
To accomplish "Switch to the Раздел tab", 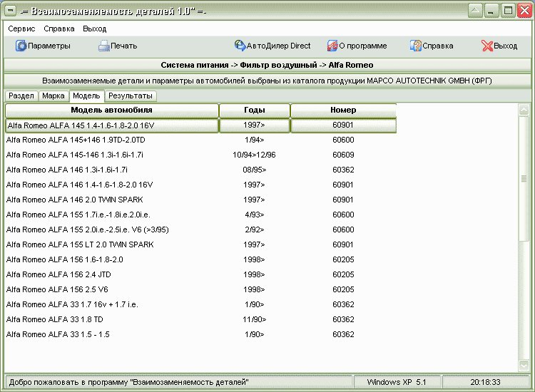I will pos(21,96).
